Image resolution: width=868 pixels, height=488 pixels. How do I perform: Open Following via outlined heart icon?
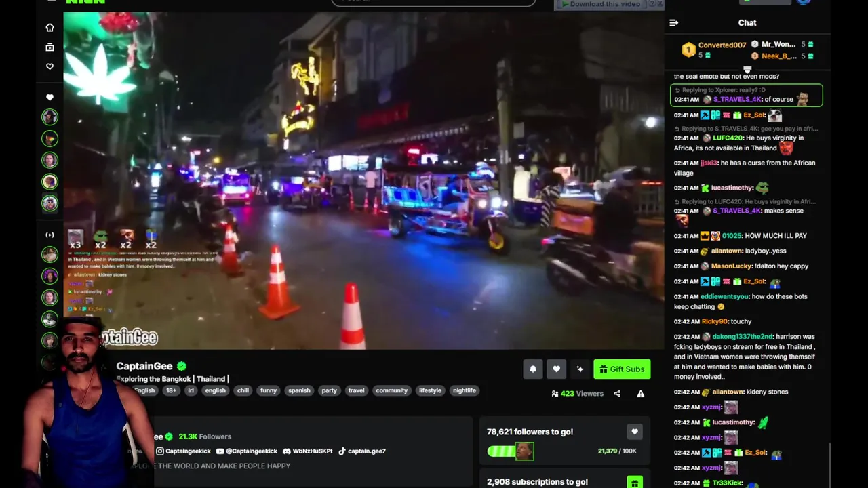point(50,66)
